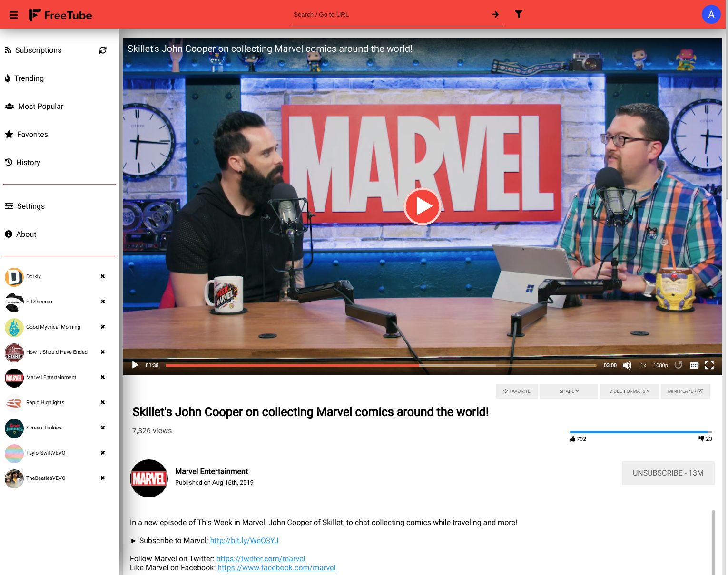Change video quality from 1080p
728x575 pixels.
click(x=660, y=365)
